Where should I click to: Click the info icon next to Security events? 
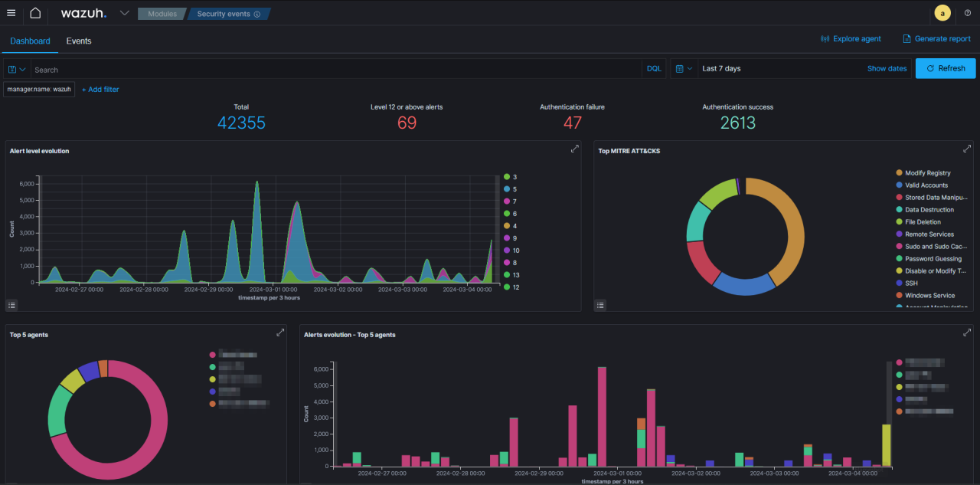[256, 13]
